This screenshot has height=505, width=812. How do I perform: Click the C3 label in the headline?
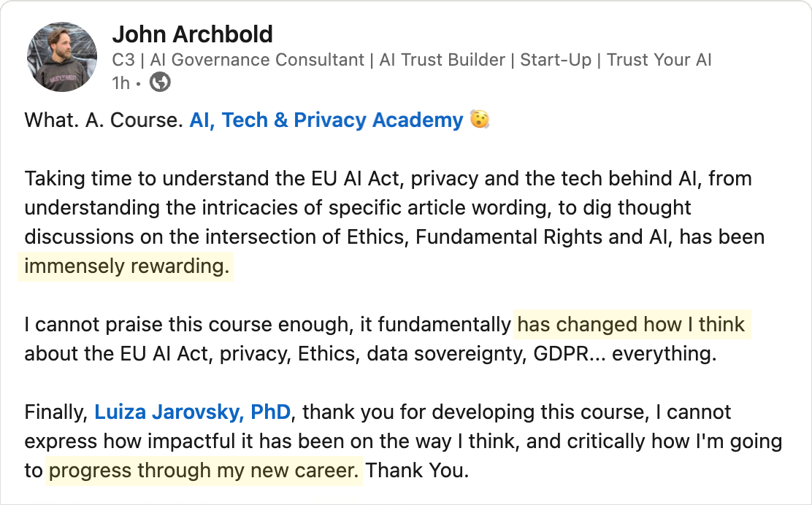(123, 60)
